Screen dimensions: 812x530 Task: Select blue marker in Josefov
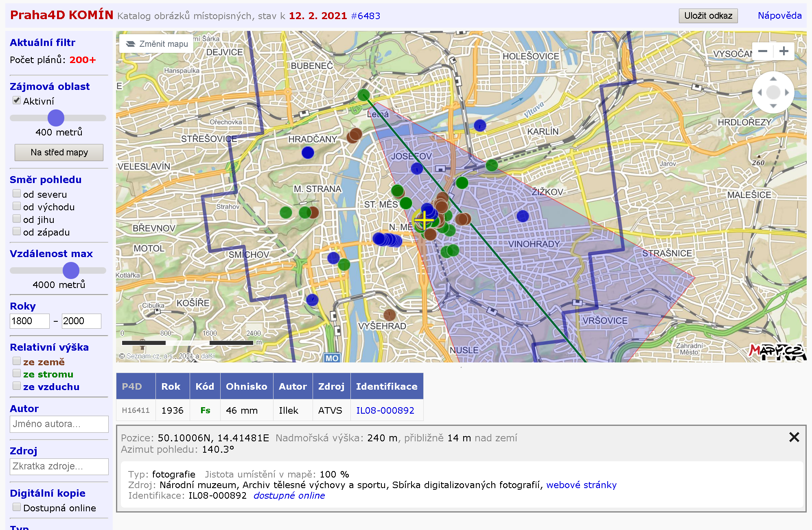pyautogui.click(x=417, y=168)
